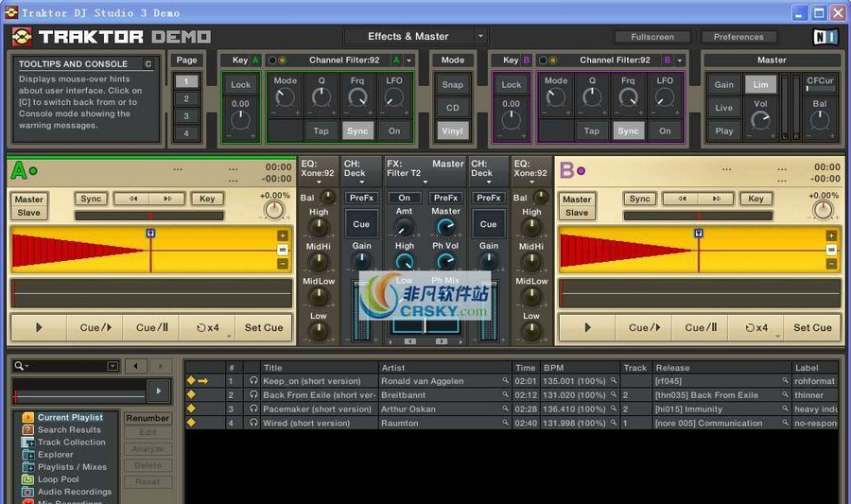The width and height of the screenshot is (851, 504).
Task: Nudge Deck B tempo backward arrow
Action: [x=681, y=199]
